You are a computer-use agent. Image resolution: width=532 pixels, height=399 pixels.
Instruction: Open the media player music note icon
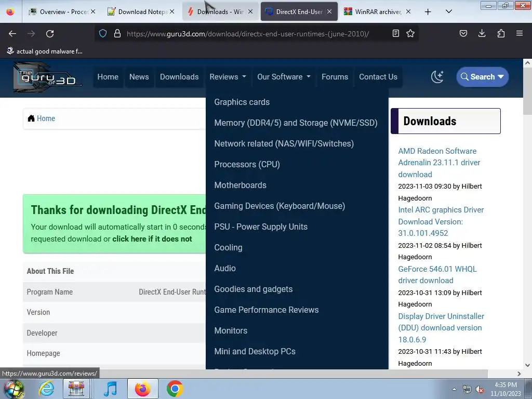(x=110, y=389)
